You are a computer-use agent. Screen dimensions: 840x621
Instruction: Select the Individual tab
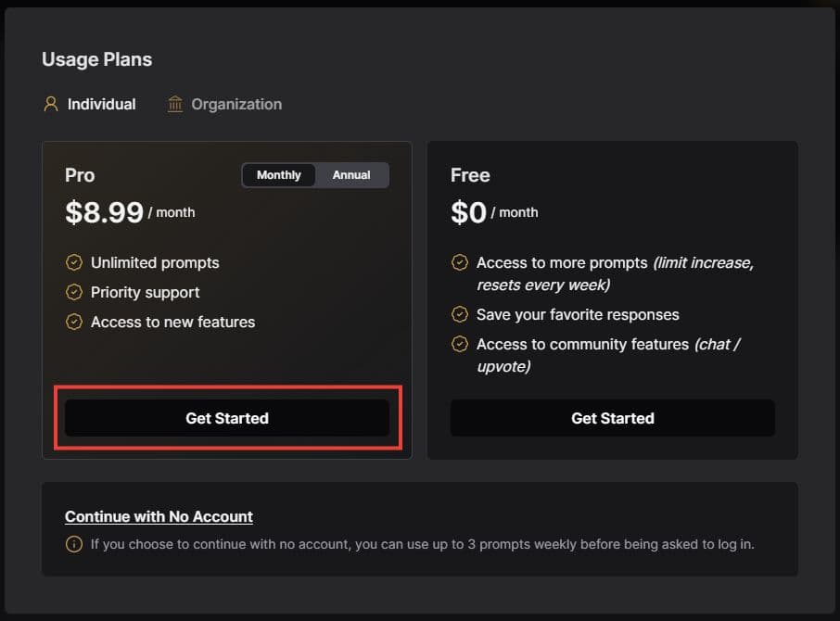click(x=101, y=104)
